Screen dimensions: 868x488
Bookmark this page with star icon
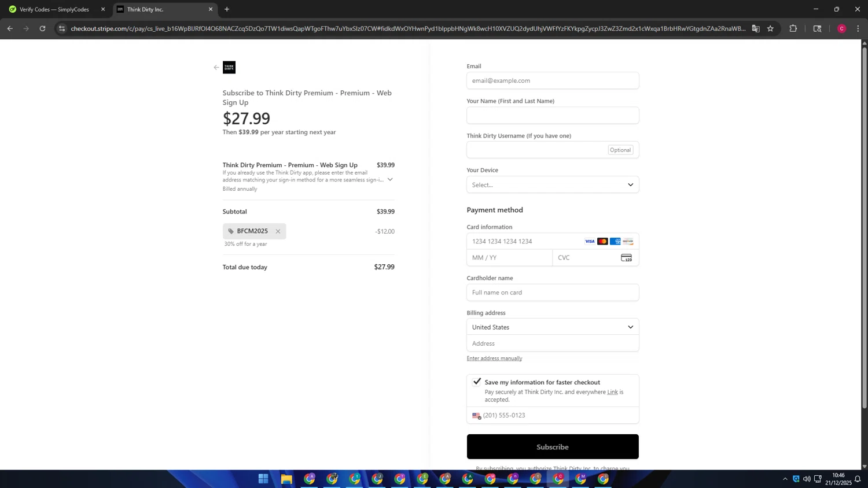(x=770, y=28)
